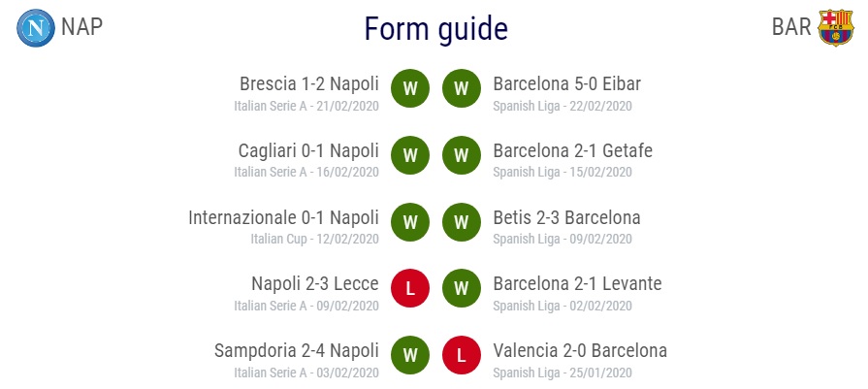This screenshot has height=389, width=868.
Task: Click the Italian Cup - 12/02/2020 caption
Action: tap(315, 239)
